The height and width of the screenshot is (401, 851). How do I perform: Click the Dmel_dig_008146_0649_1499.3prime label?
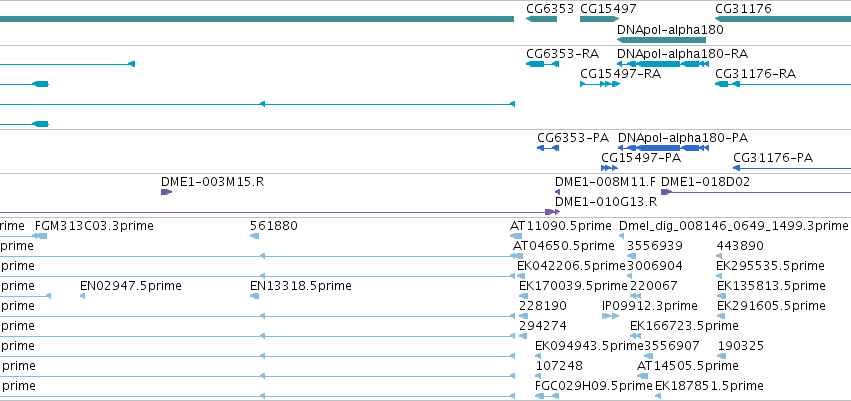click(733, 226)
